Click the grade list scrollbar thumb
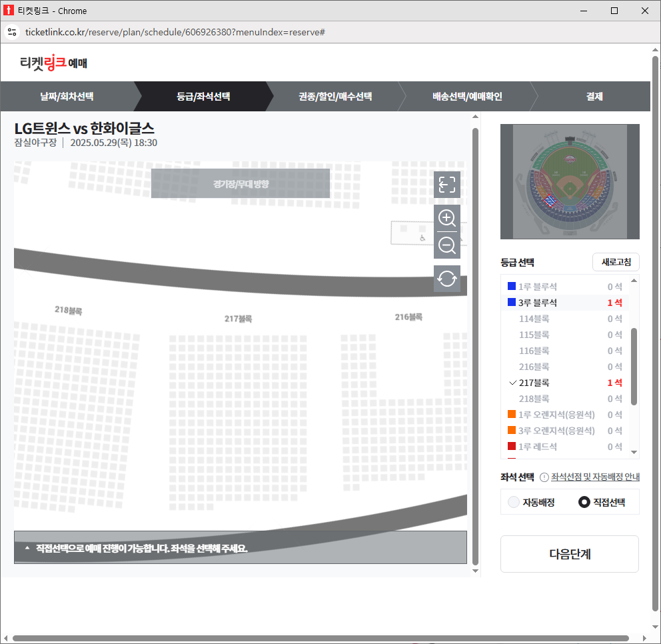The height and width of the screenshot is (644, 661). click(634, 367)
